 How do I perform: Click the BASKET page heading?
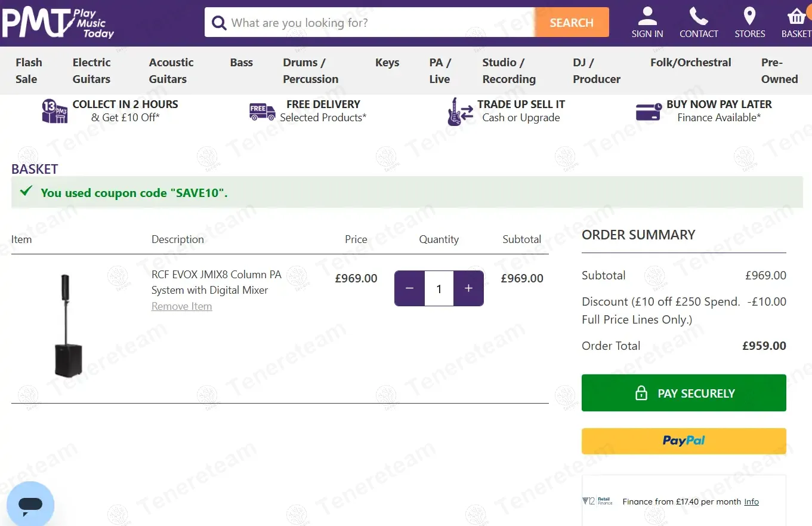35,169
